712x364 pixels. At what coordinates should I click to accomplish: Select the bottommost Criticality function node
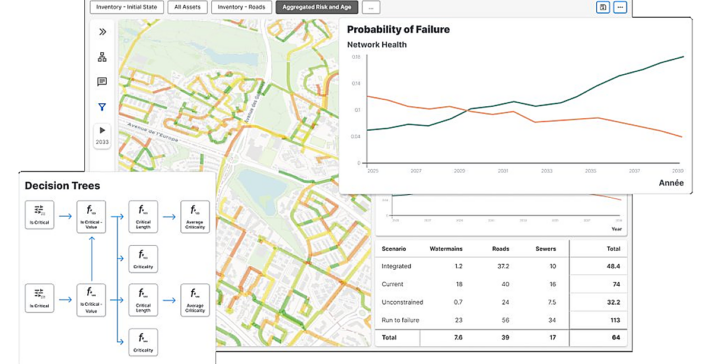(x=143, y=342)
